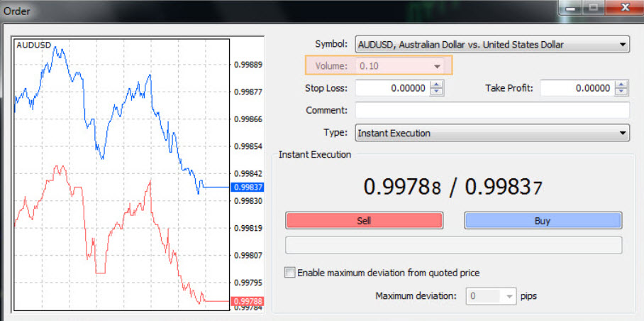Decrease Stop Loss with the down arrow
Screen dimensions: 644x321
pyautogui.click(x=437, y=92)
